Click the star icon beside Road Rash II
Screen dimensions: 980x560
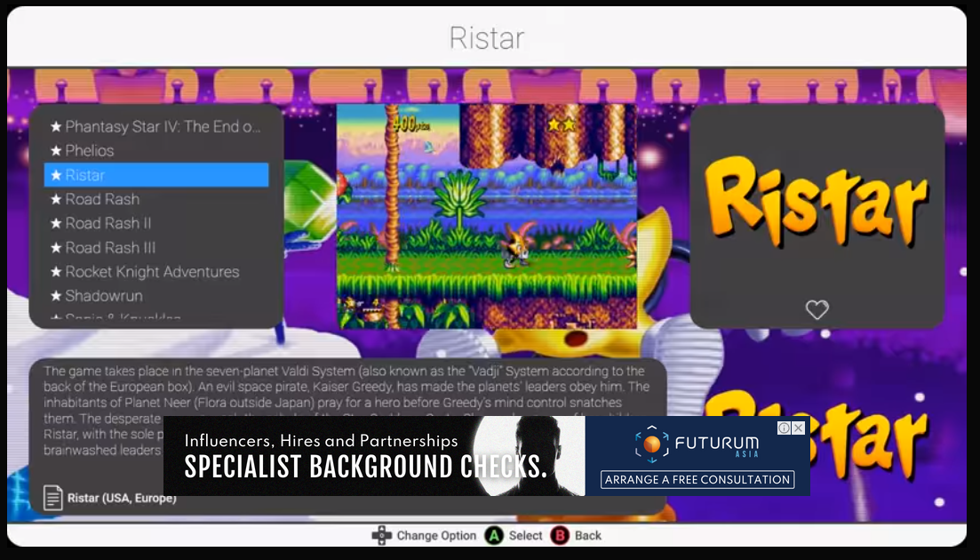point(56,223)
